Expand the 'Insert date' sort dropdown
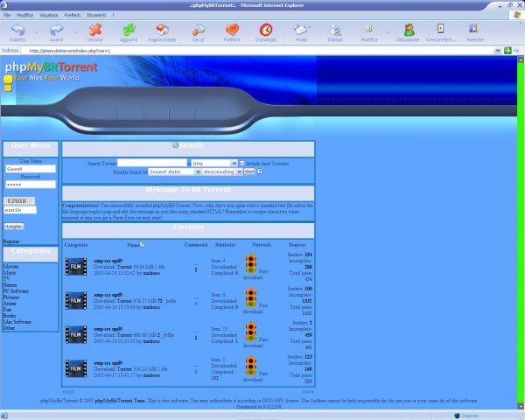 (174, 172)
